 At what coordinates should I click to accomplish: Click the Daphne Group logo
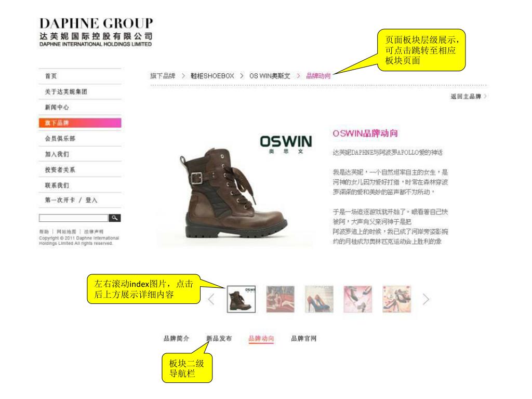[96, 32]
